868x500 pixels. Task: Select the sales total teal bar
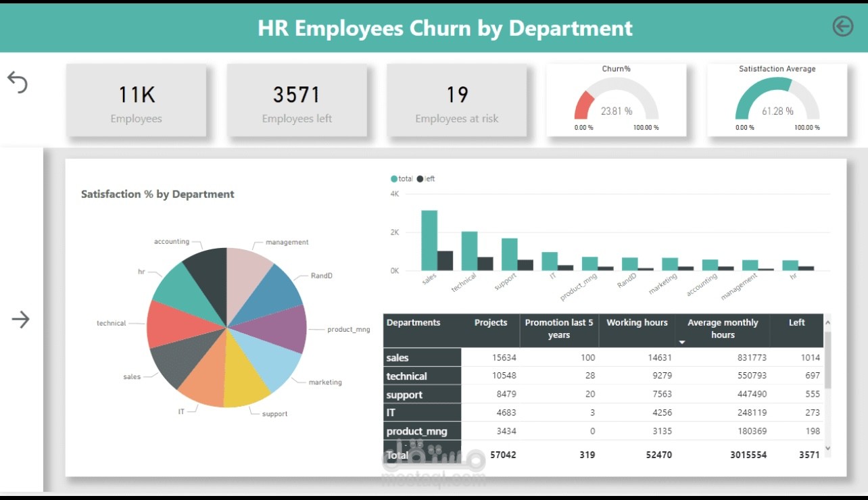pos(429,240)
